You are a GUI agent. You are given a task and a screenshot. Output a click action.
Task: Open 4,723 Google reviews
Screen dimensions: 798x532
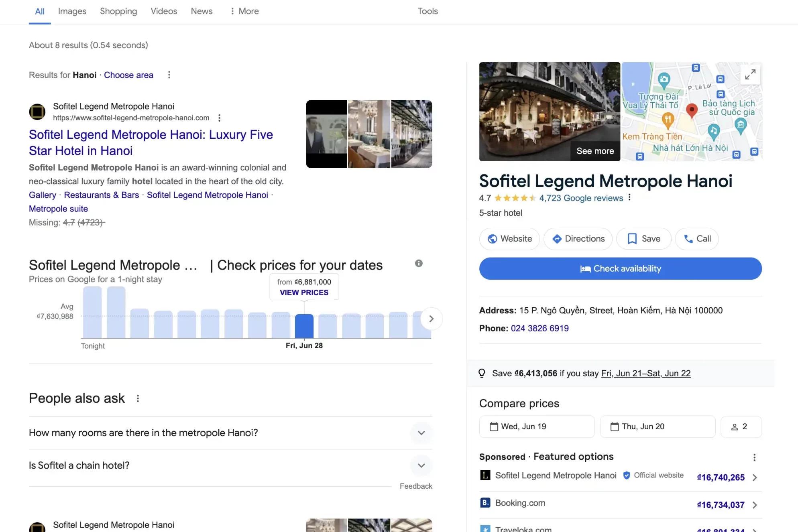point(581,198)
